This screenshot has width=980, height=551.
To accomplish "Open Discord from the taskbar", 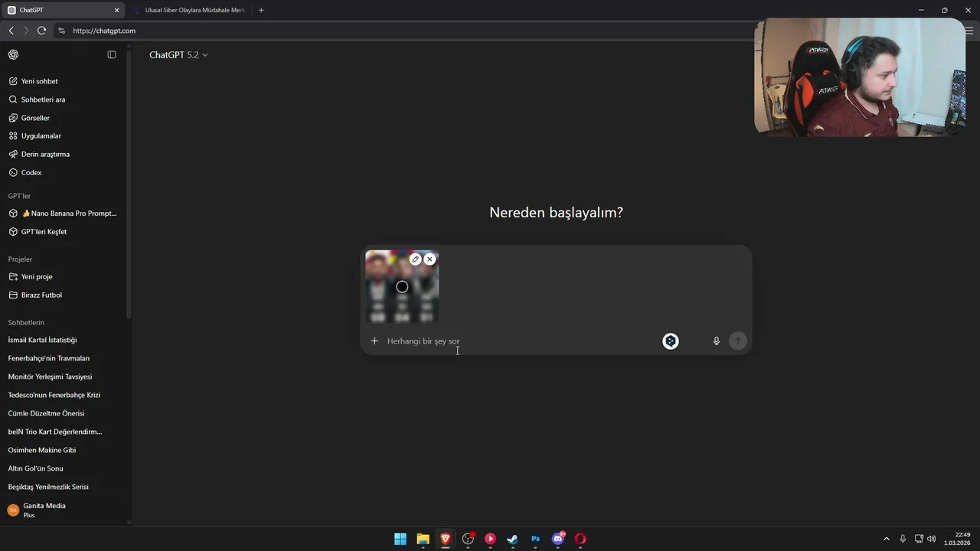I will coord(558,539).
